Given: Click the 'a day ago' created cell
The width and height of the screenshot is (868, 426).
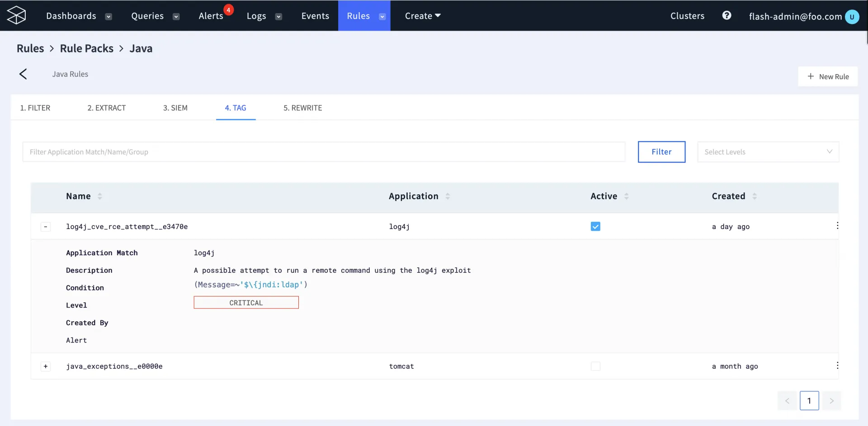Looking at the screenshot, I should 731,227.
